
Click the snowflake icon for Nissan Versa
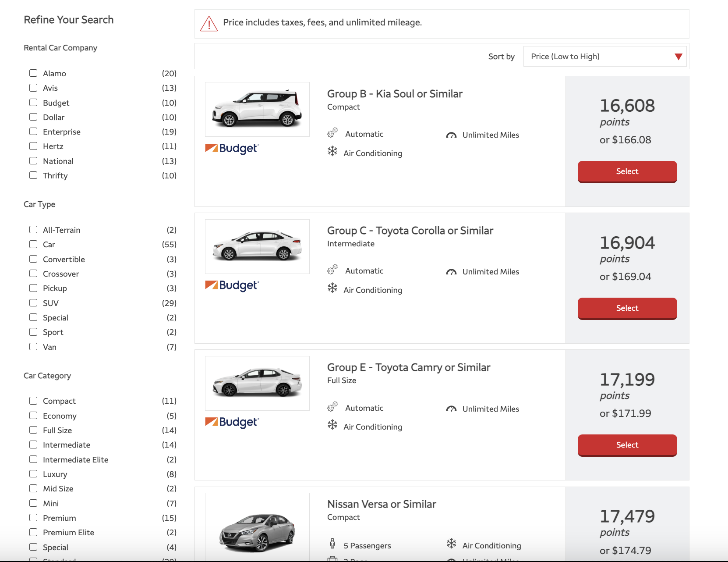click(451, 544)
